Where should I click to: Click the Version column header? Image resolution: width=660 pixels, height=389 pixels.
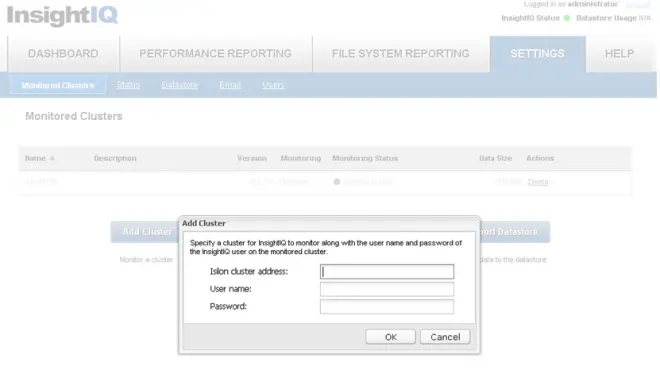point(252,158)
